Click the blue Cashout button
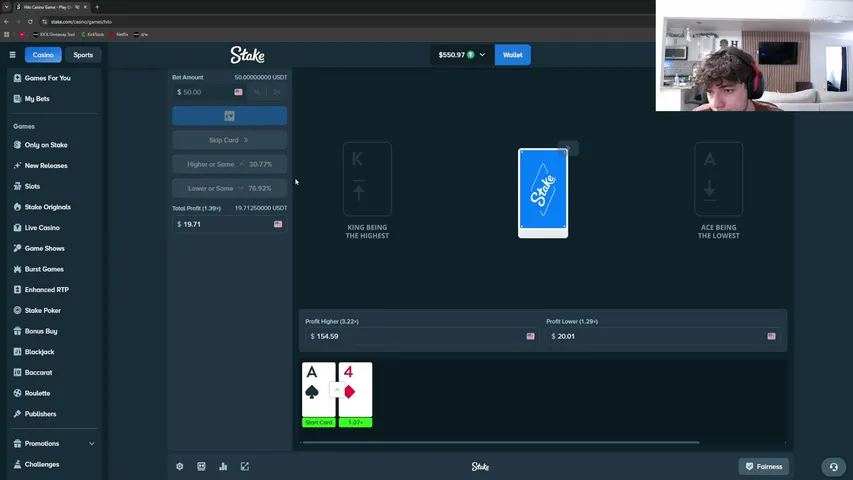This screenshot has height=480, width=853. (230, 116)
